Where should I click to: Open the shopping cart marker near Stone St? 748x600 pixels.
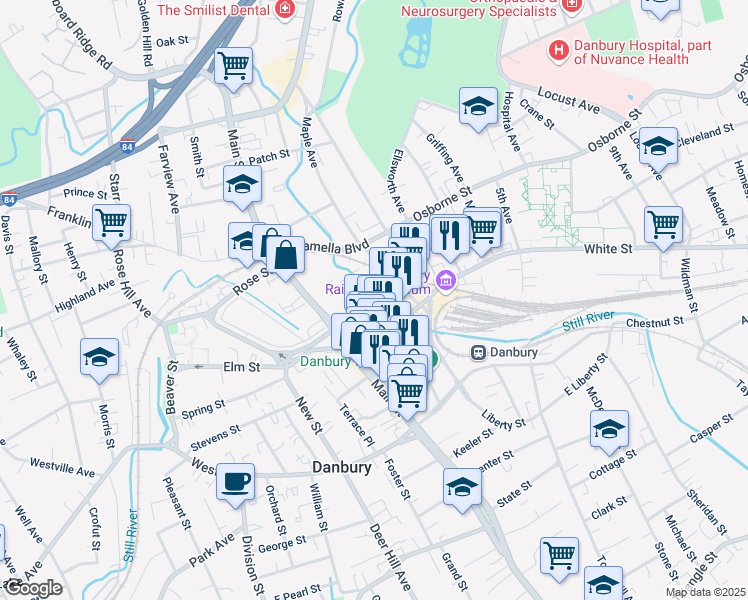560,557
